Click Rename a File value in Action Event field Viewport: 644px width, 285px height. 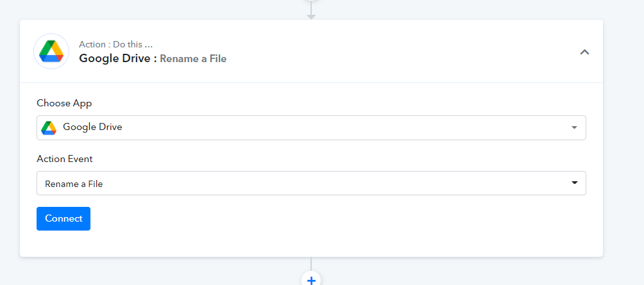[74, 184]
